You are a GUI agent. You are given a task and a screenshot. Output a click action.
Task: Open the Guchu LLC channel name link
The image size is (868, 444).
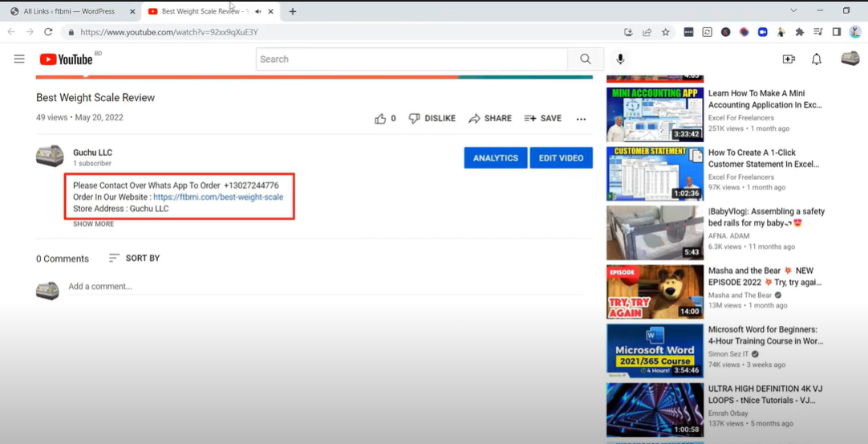(92, 153)
